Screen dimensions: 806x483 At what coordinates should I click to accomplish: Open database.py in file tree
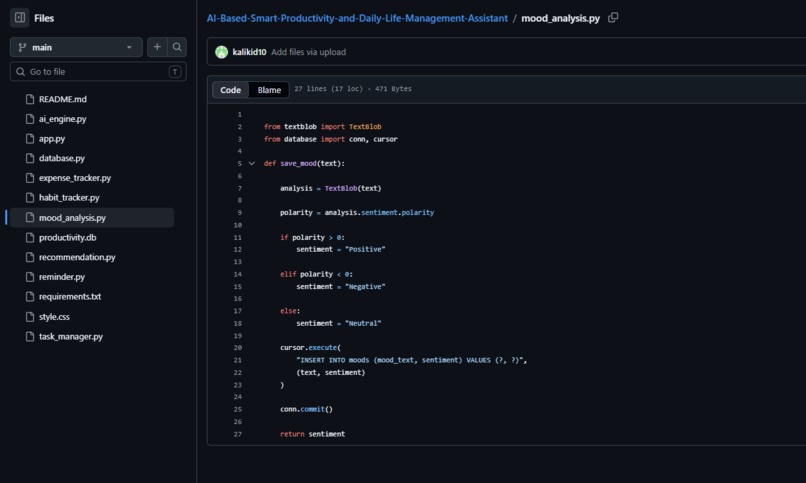point(62,158)
